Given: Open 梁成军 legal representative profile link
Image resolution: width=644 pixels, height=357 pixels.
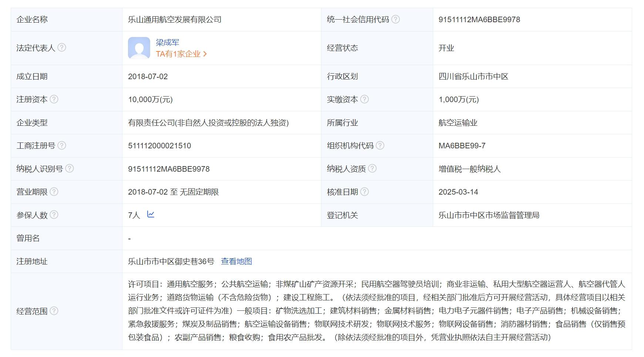Looking at the screenshot, I should tap(167, 43).
